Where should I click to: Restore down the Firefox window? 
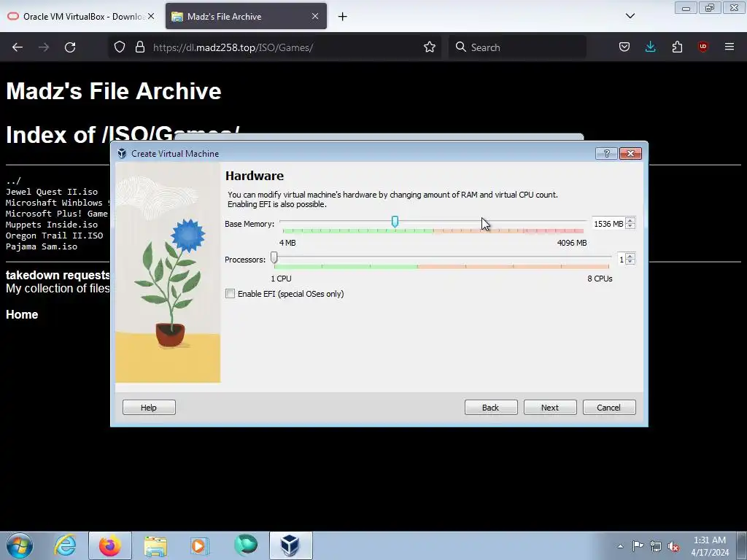click(x=710, y=7)
